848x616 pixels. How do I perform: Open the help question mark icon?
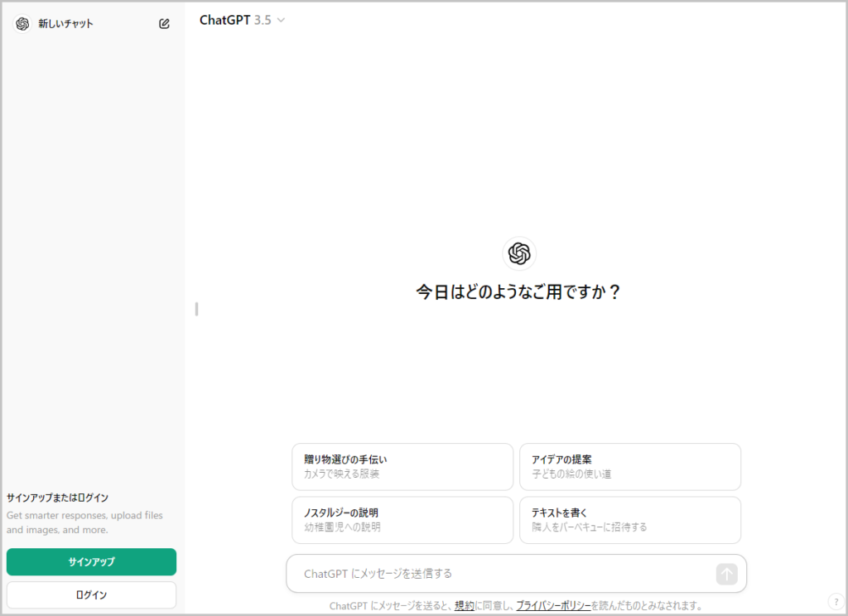(836, 601)
